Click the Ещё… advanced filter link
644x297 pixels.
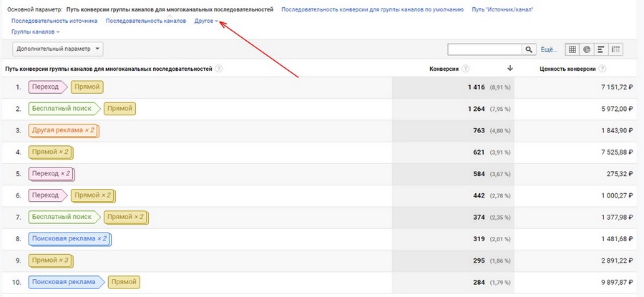[x=549, y=49]
